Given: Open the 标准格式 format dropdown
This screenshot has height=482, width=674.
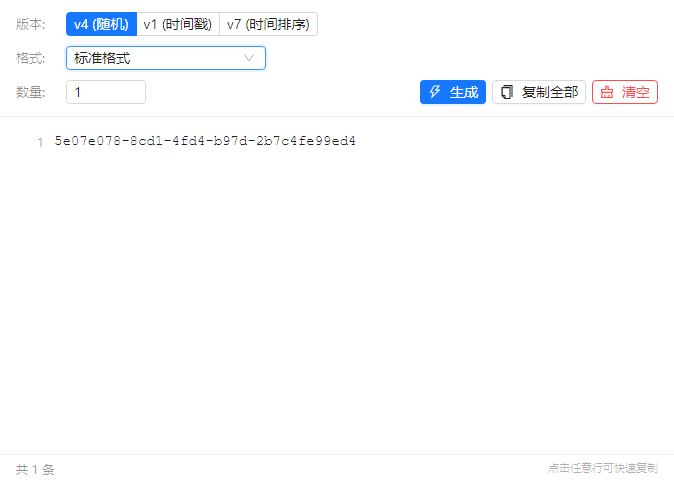Looking at the screenshot, I should [166, 58].
